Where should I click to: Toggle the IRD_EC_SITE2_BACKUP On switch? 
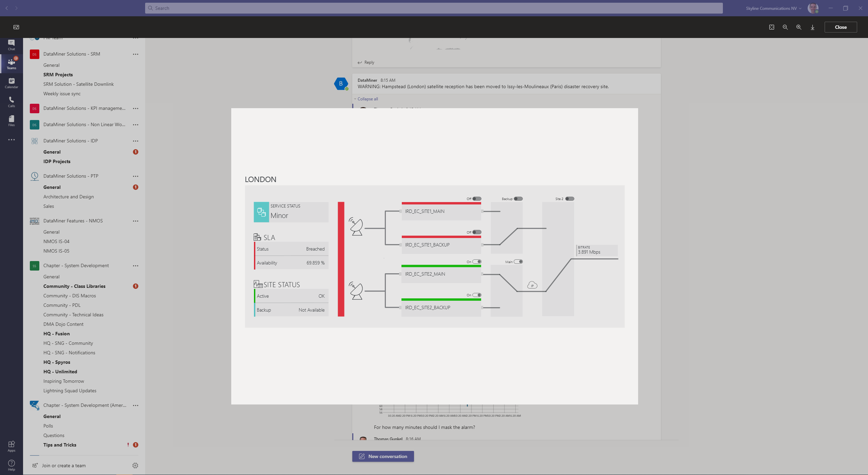pos(477,295)
